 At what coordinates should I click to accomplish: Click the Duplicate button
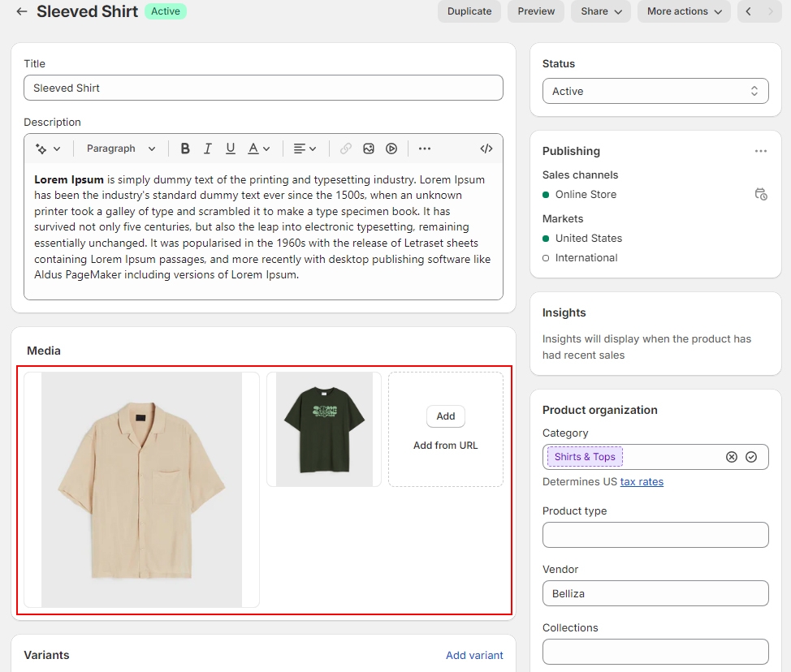pyautogui.click(x=469, y=11)
